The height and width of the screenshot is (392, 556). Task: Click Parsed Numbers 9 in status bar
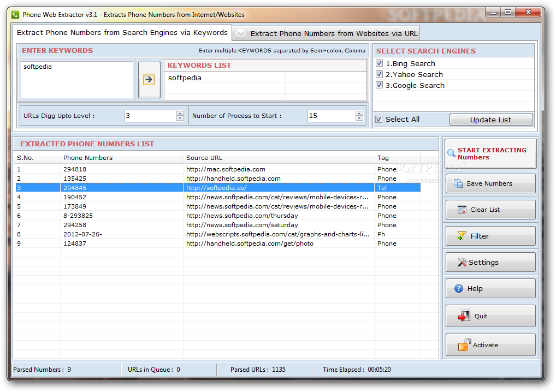coord(42,369)
